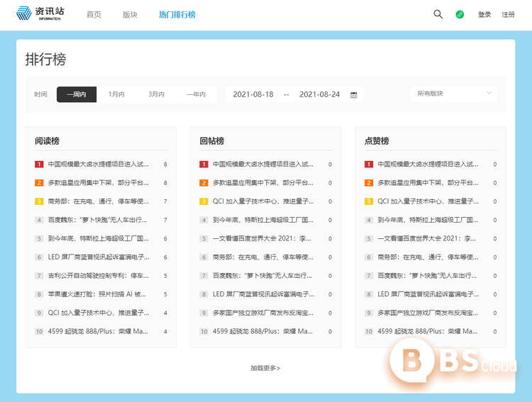Click the 资讯站 site logo
The image size is (532, 402).
40,13
